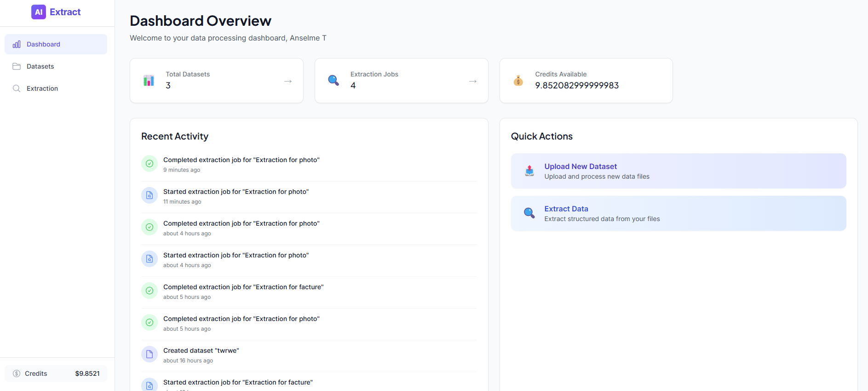Click the AI Extract logo icon
The image size is (868, 391).
[39, 12]
